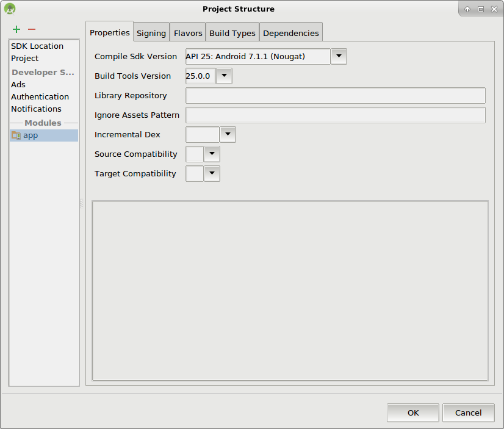Click the Incremental Dex dropdown arrow

[227, 134]
